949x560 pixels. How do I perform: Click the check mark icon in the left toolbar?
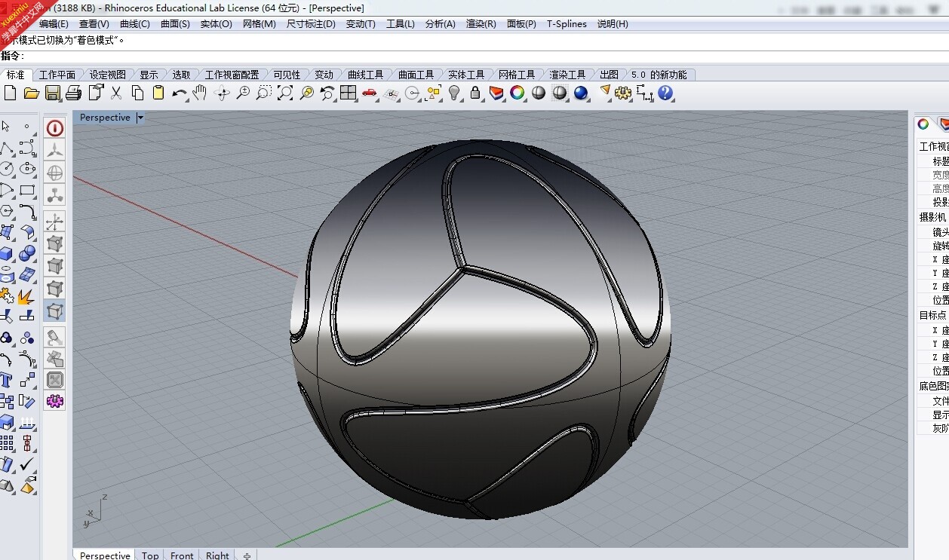[x=27, y=464]
